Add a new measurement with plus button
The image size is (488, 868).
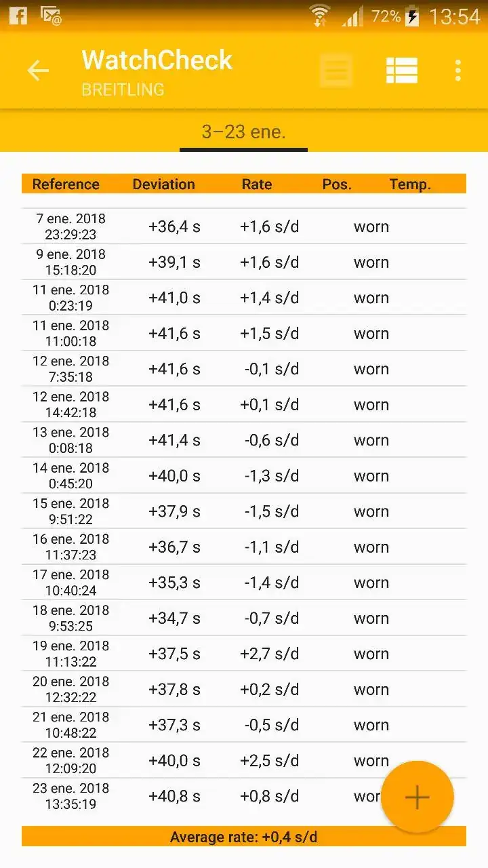(x=417, y=797)
